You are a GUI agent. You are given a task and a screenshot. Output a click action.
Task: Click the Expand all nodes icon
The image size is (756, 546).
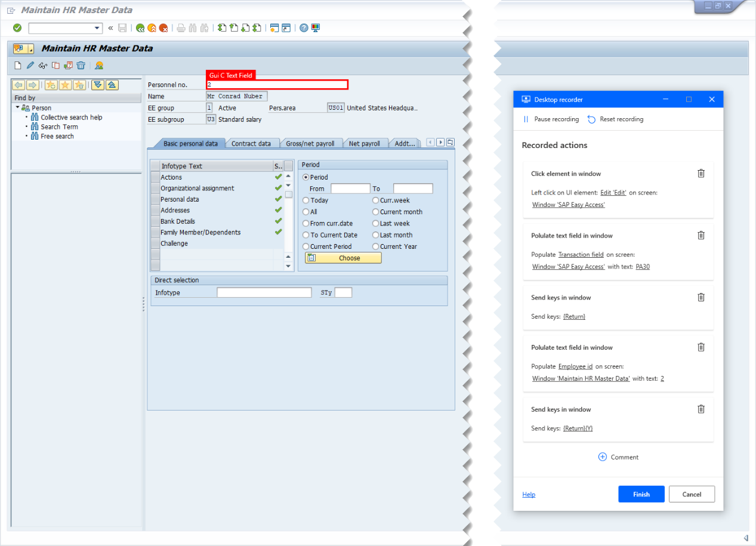coord(97,85)
